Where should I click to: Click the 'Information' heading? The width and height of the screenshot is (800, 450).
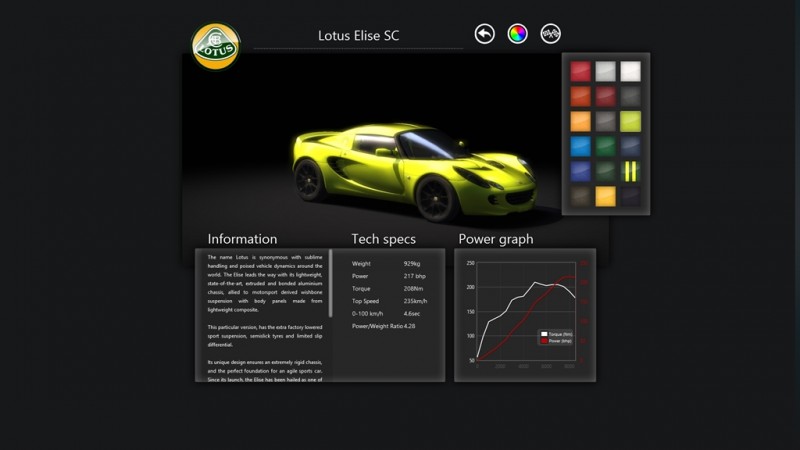point(242,239)
